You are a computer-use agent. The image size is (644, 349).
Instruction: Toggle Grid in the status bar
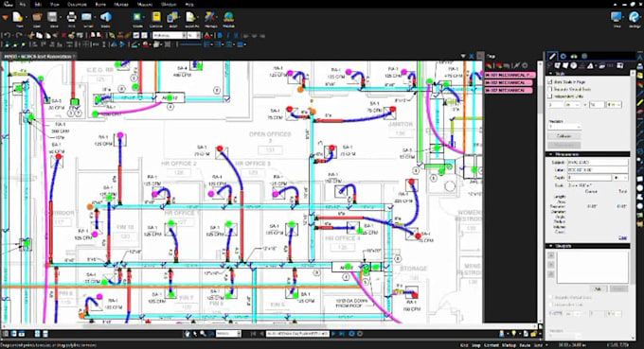[x=464, y=345]
